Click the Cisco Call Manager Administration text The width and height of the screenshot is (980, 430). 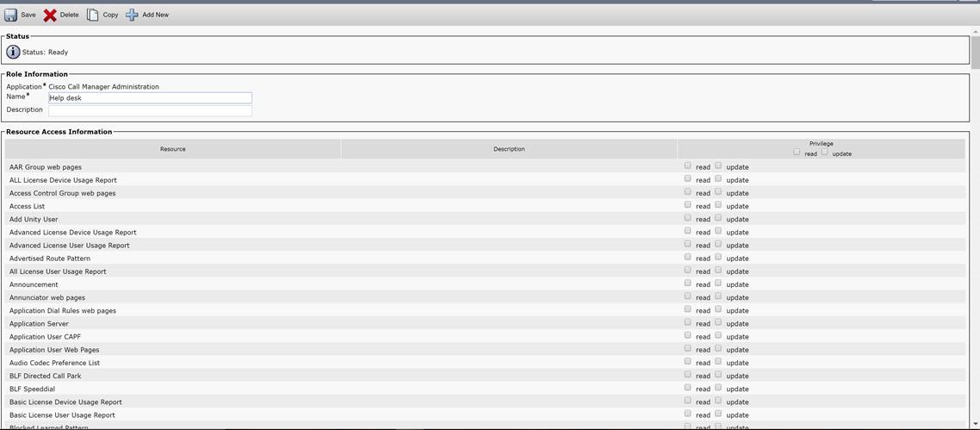pyautogui.click(x=103, y=87)
